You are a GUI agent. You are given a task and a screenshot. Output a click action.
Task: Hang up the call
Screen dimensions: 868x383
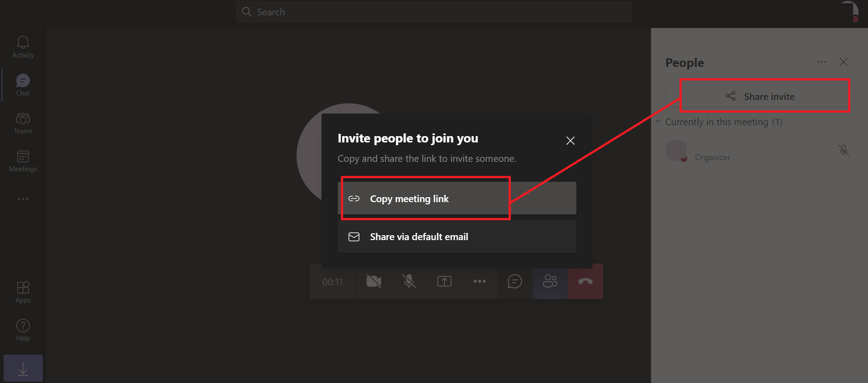point(585,281)
